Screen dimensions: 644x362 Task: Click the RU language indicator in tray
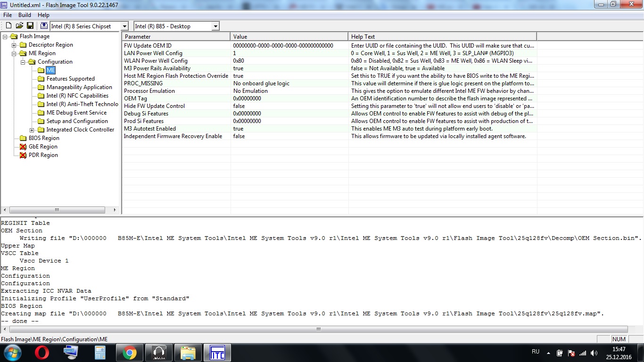point(536,352)
